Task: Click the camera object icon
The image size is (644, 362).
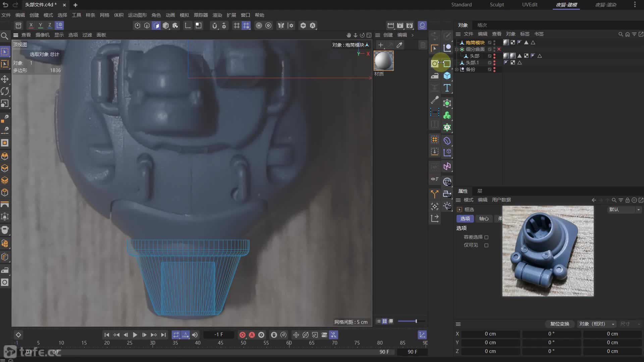Action: (x=447, y=194)
